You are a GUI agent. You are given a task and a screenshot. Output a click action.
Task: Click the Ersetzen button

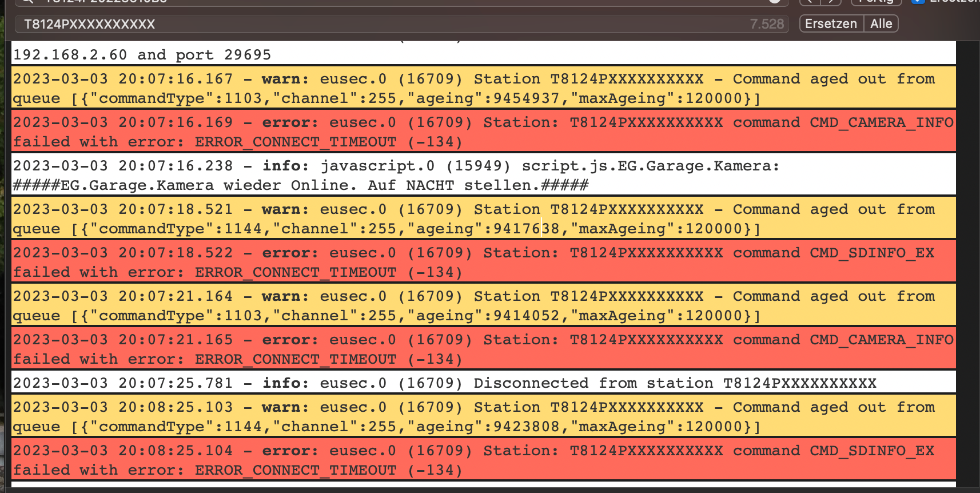pos(831,24)
